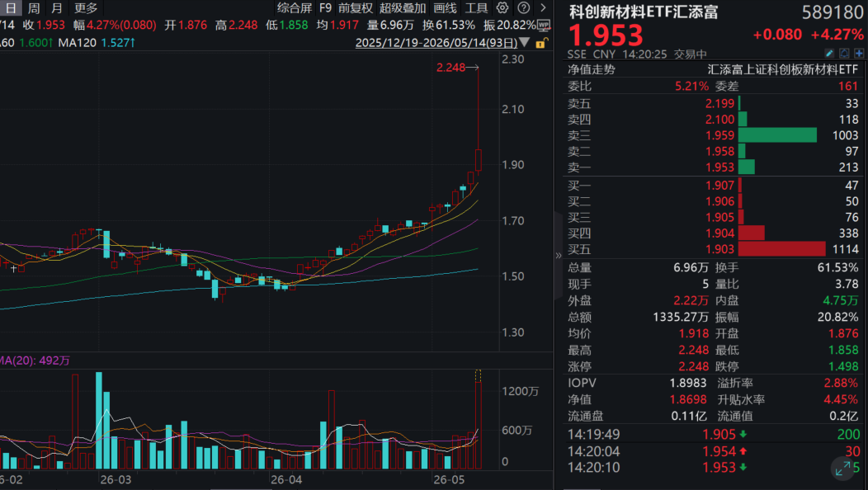Image resolution: width=868 pixels, height=490 pixels.
Task: Open the date range dropdown triangle
Action: tap(525, 43)
